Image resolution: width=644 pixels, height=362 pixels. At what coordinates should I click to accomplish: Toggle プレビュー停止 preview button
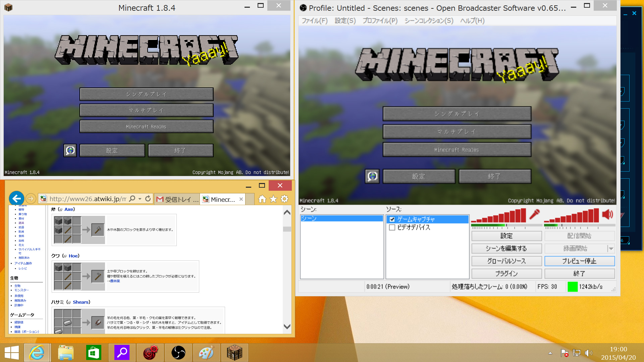point(579,261)
